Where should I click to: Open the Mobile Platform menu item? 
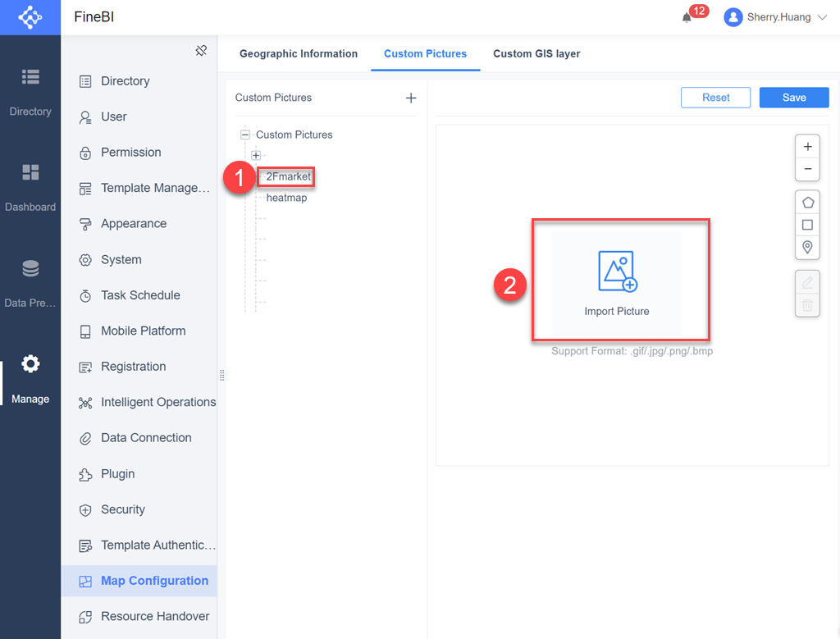(139, 331)
